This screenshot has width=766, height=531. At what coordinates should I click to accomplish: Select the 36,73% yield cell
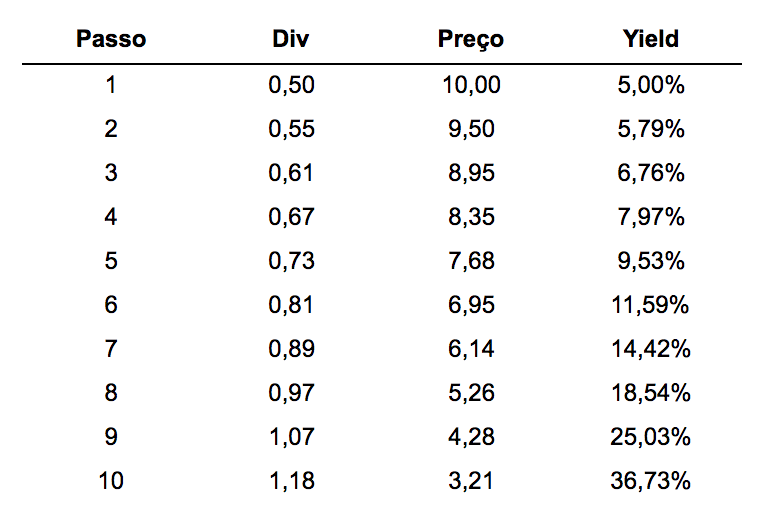pyautogui.click(x=651, y=481)
